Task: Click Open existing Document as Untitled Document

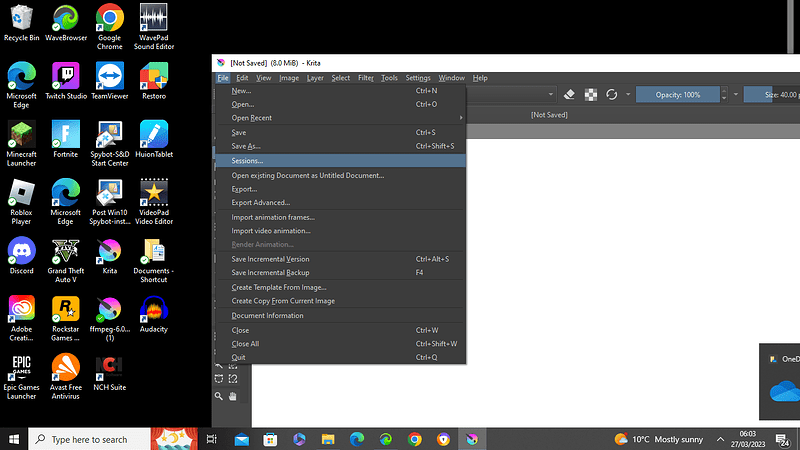Action: coord(340,175)
